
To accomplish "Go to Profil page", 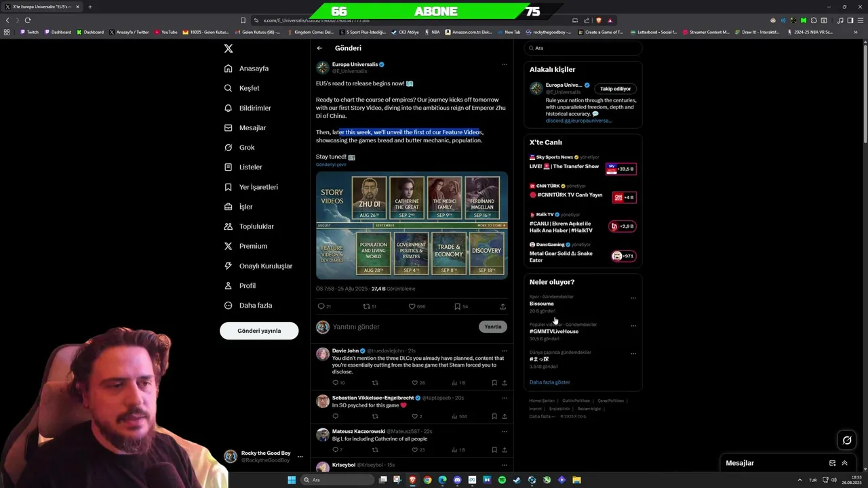I will tap(239, 285).
